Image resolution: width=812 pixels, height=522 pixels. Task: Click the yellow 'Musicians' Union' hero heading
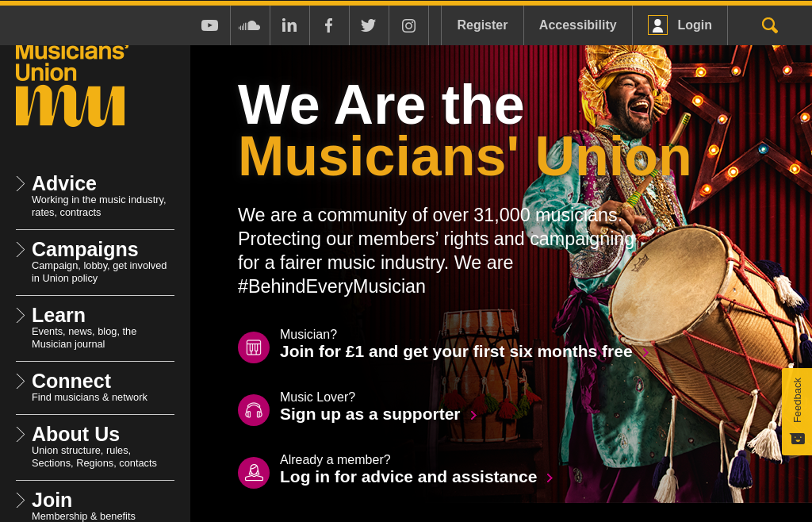point(465,156)
